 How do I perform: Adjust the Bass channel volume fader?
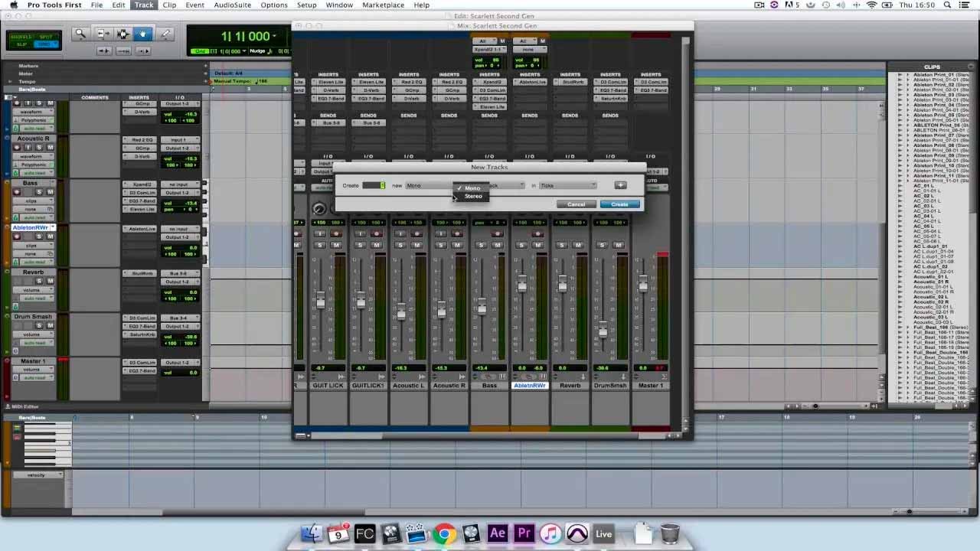click(481, 308)
